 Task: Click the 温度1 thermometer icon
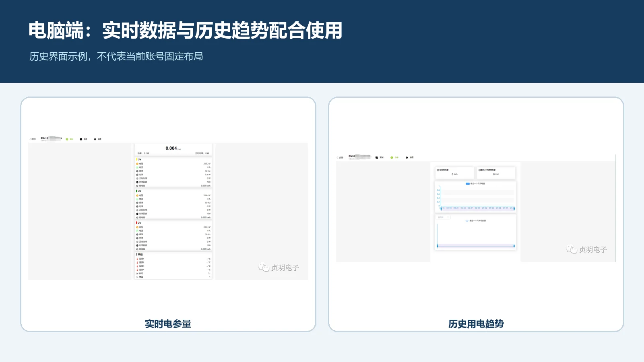(137, 259)
